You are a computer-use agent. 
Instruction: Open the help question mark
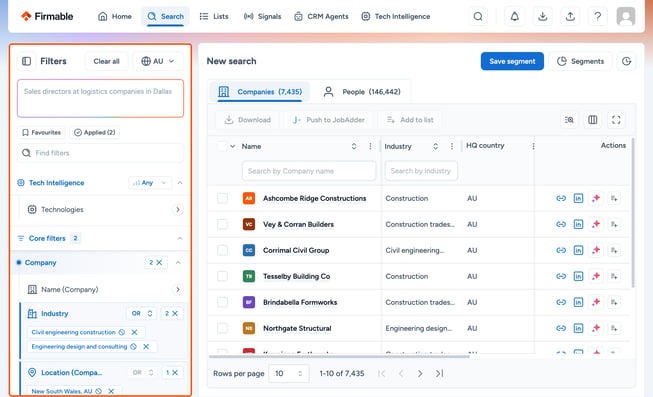click(598, 17)
